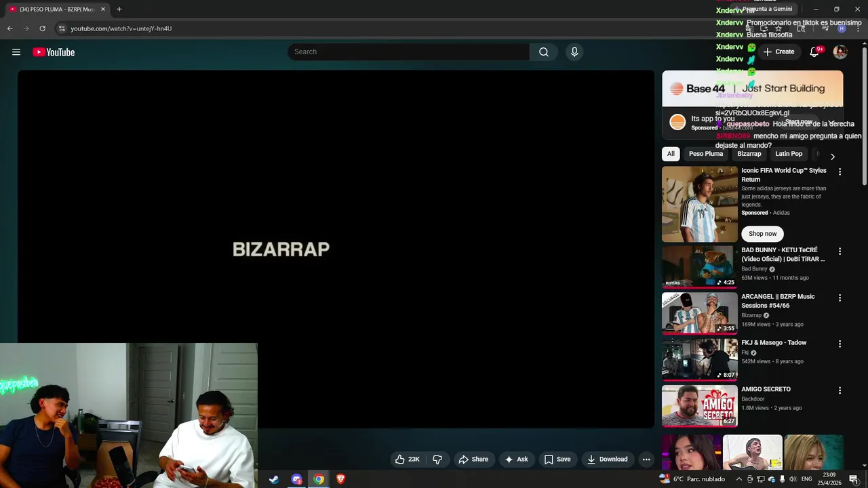
Task: Show hidden system tray icons
Action: (739, 479)
